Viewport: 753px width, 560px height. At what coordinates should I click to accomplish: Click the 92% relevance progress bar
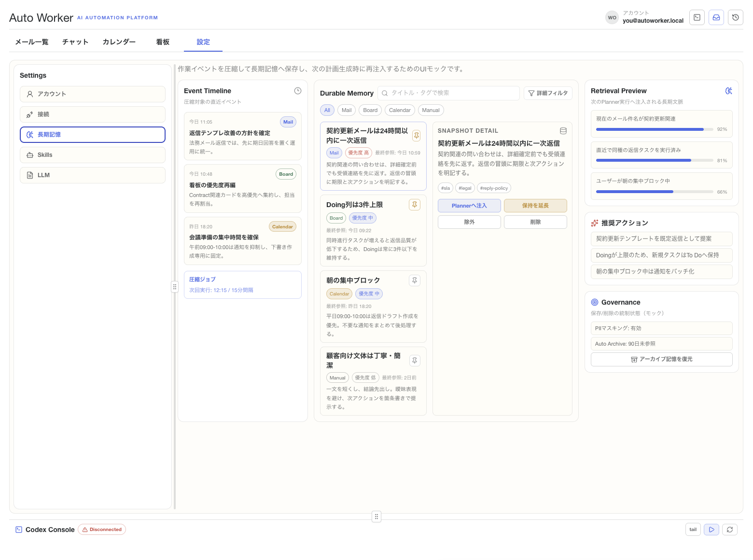point(655,129)
